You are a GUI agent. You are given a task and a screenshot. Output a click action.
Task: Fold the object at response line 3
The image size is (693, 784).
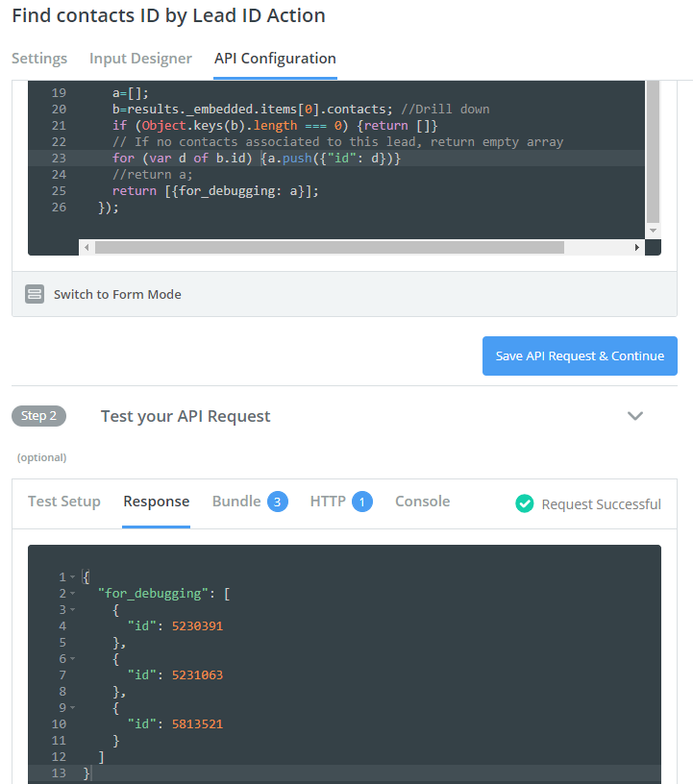click(x=72, y=610)
